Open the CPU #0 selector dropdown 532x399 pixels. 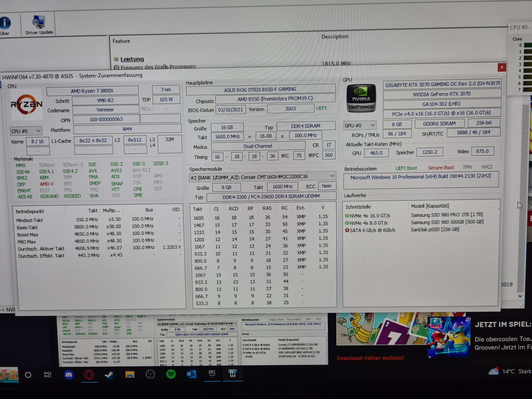(26, 131)
